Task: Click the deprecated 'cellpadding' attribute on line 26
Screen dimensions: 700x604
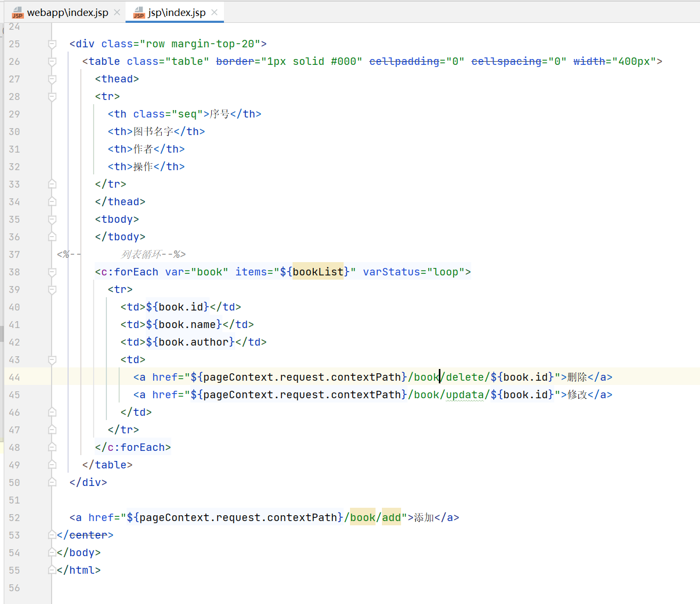Action: click(404, 62)
